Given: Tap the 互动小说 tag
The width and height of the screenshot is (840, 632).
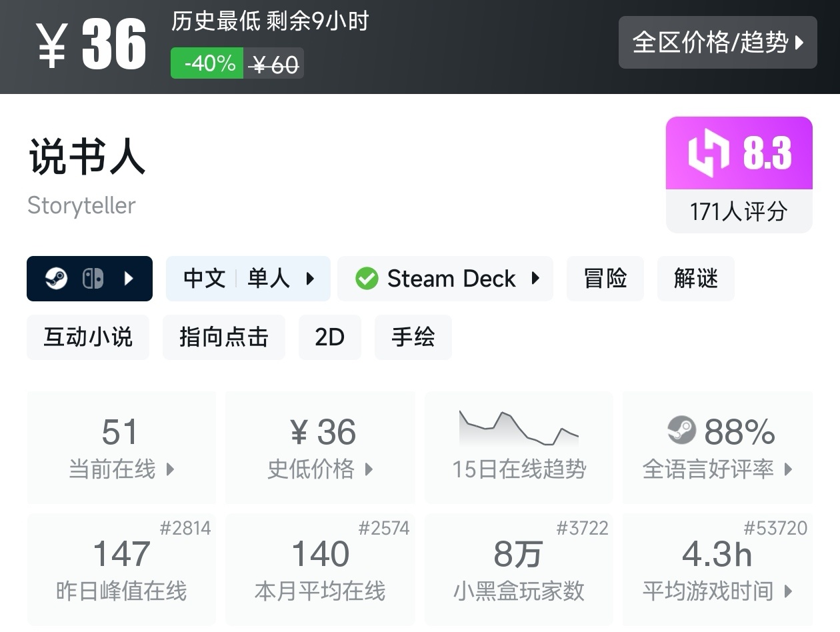Looking at the screenshot, I should (88, 337).
